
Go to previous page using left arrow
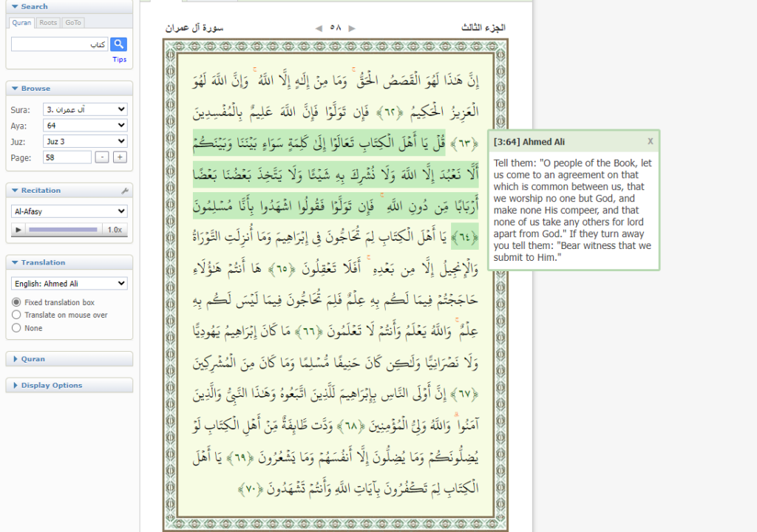319,29
